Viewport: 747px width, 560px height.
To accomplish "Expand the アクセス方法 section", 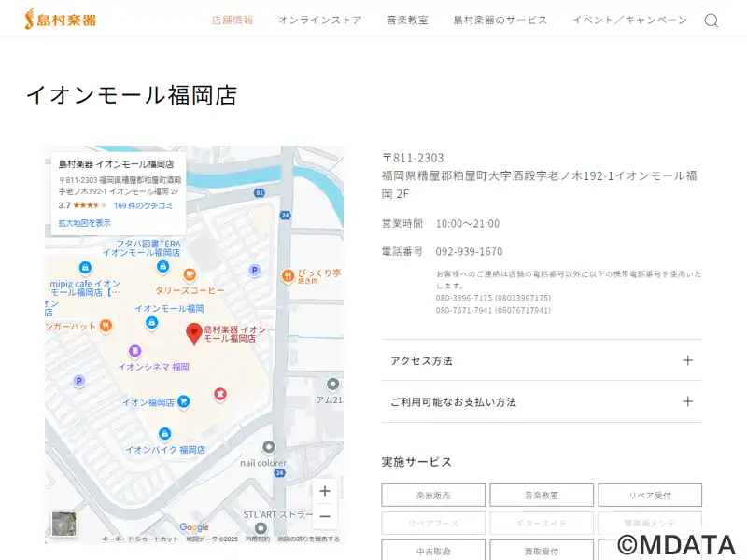I will coord(542,360).
